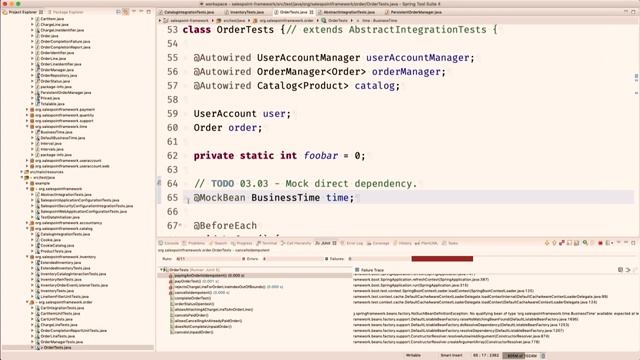Click the stack trace line containing NoSuchBeanDefinitionException
This screenshot has height=360, width=640.
[496, 313]
